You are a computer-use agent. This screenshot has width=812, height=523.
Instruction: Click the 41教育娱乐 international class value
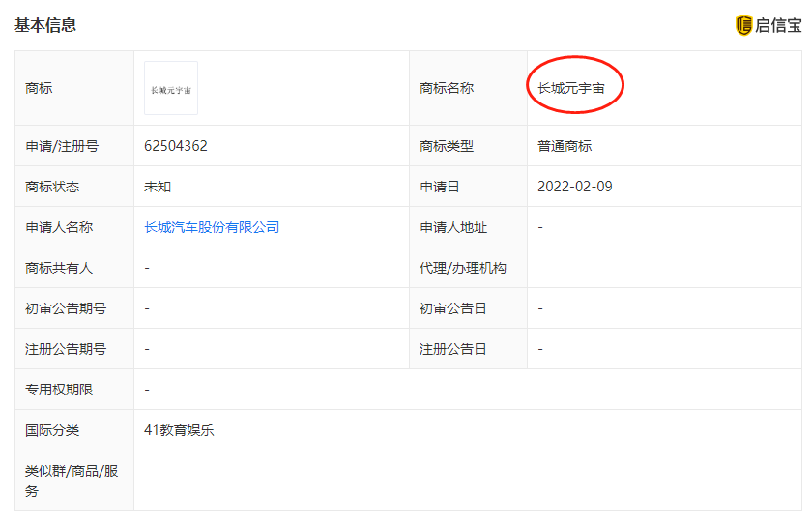click(x=179, y=430)
